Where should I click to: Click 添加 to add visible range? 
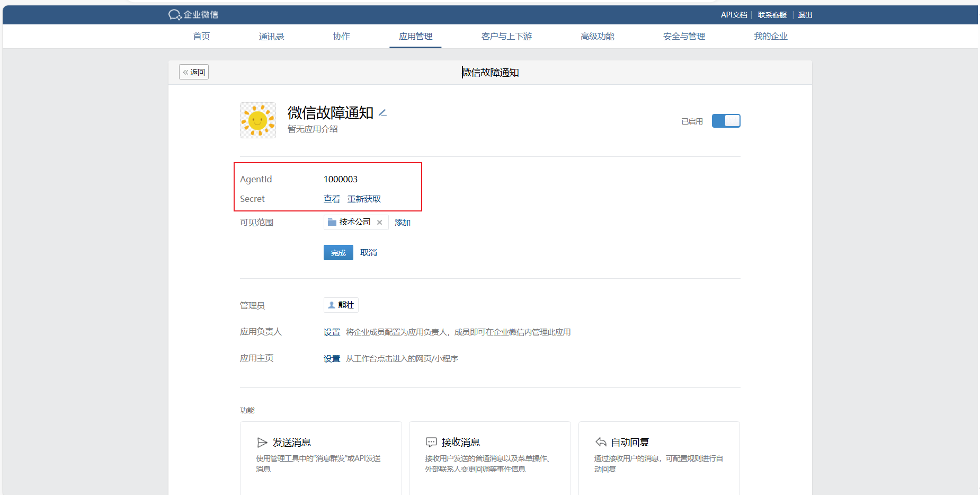pyautogui.click(x=403, y=223)
